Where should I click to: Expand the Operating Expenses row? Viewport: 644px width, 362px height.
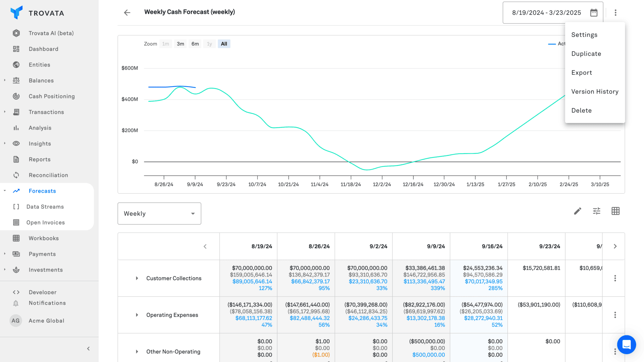click(137, 315)
